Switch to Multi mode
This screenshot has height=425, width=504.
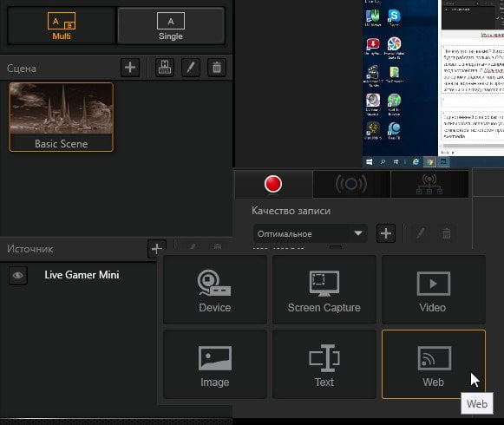62,26
